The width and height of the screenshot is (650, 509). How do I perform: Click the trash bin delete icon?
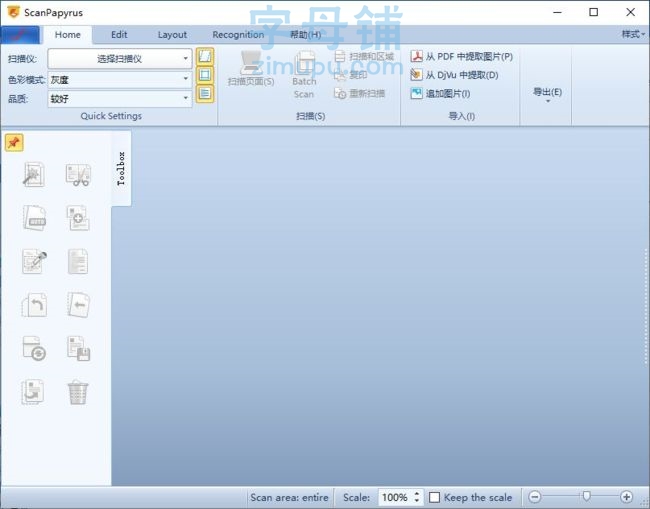[x=78, y=393]
